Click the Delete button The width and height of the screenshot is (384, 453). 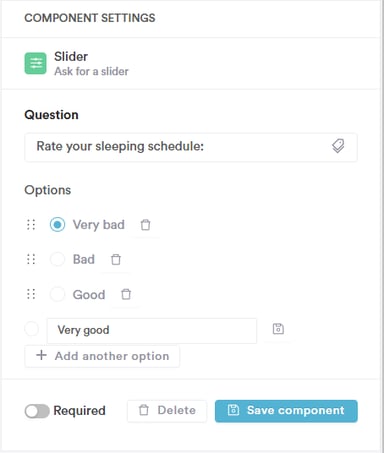click(167, 411)
